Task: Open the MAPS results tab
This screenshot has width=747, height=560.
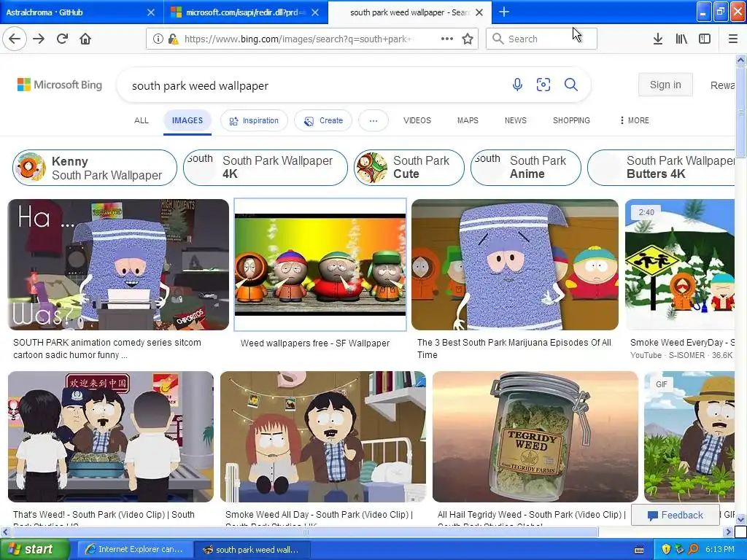Action: coord(468,120)
